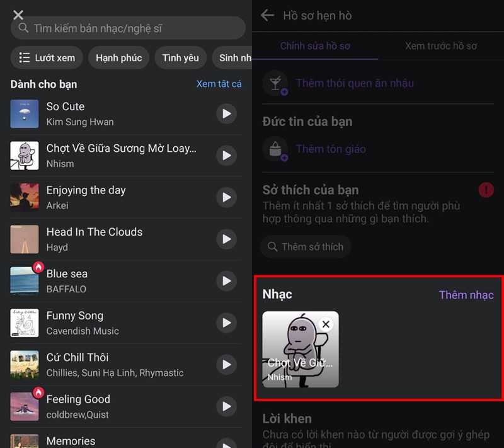Play Blue sea by BAFFALO

tap(226, 281)
